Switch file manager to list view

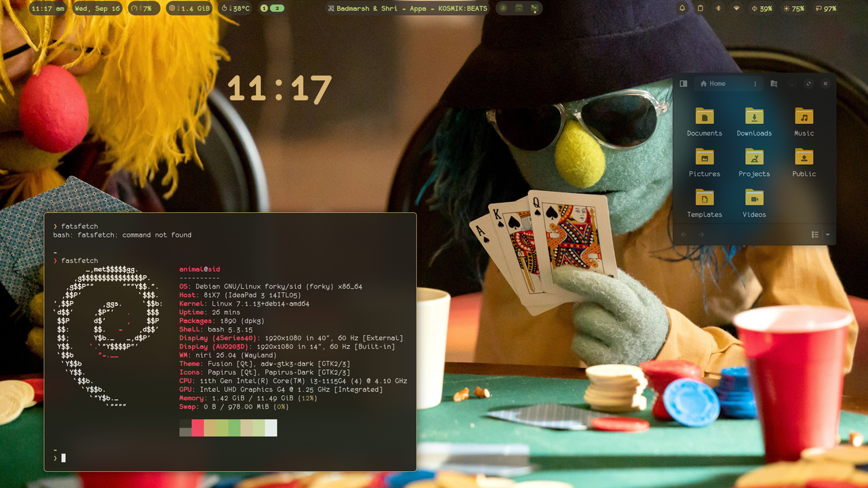click(815, 235)
